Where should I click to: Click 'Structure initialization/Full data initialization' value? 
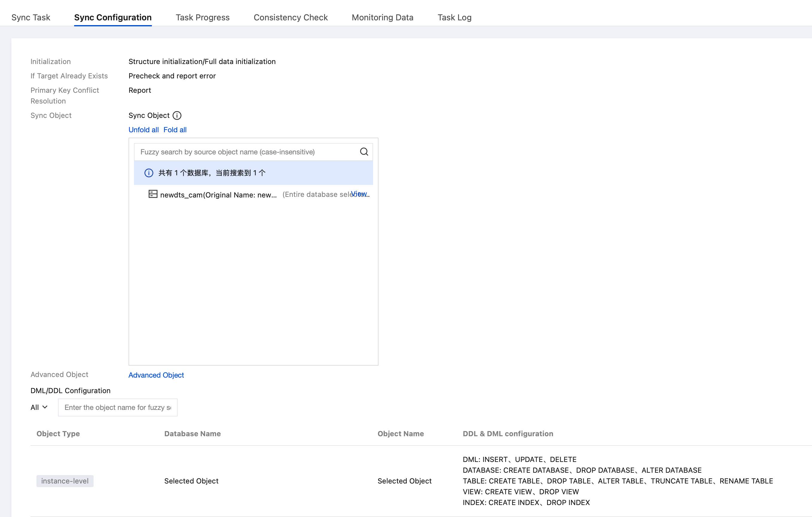coord(202,62)
